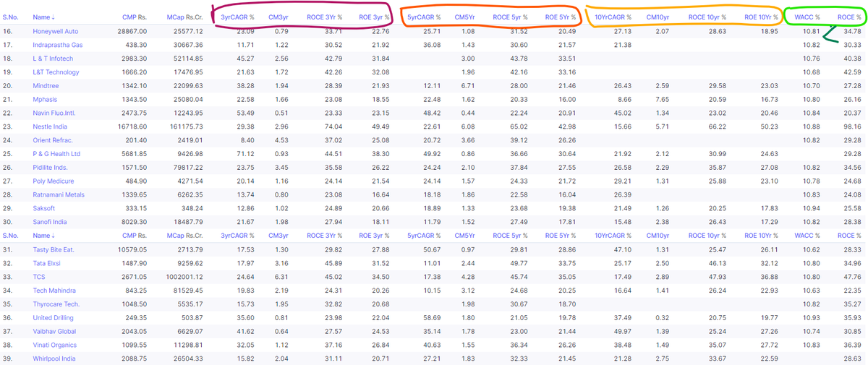Screen dimensions: 868x365
Task: Click United Drilling WACC value 10.93
Action: [812, 318]
